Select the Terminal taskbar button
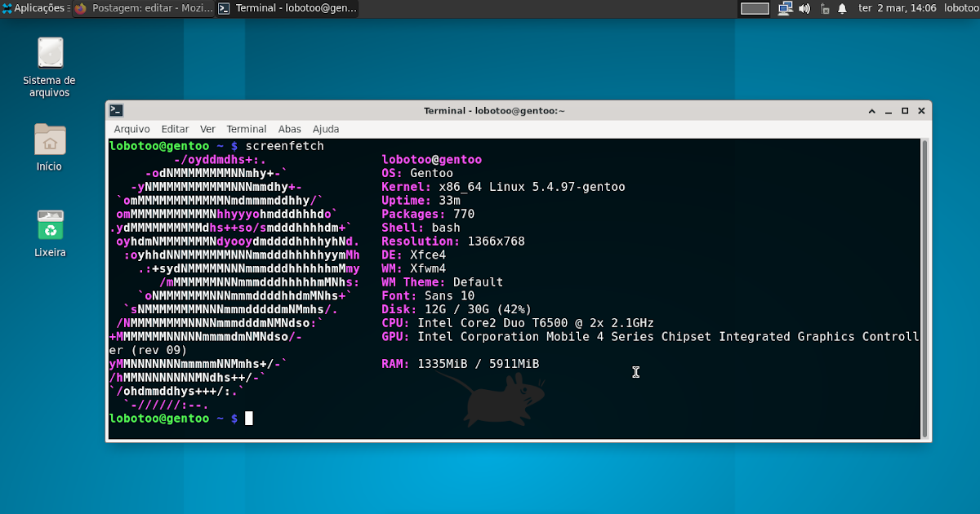 point(287,8)
